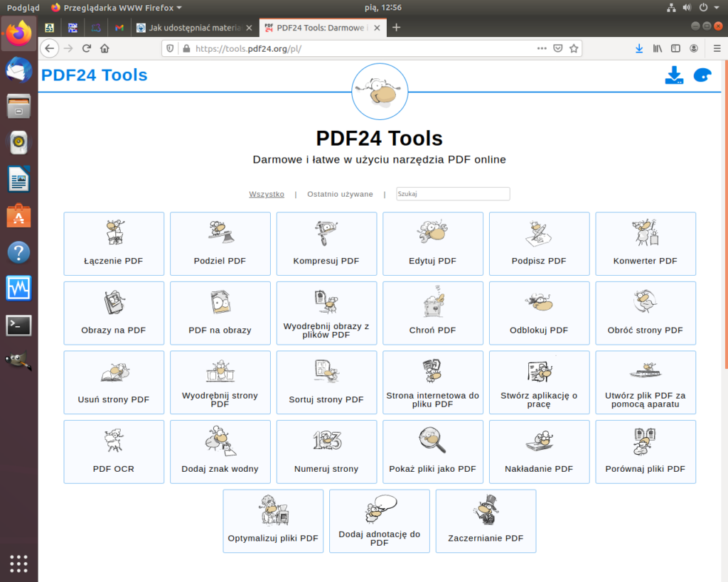
Task: Open the PDF na obrazy tool
Action: click(x=220, y=313)
